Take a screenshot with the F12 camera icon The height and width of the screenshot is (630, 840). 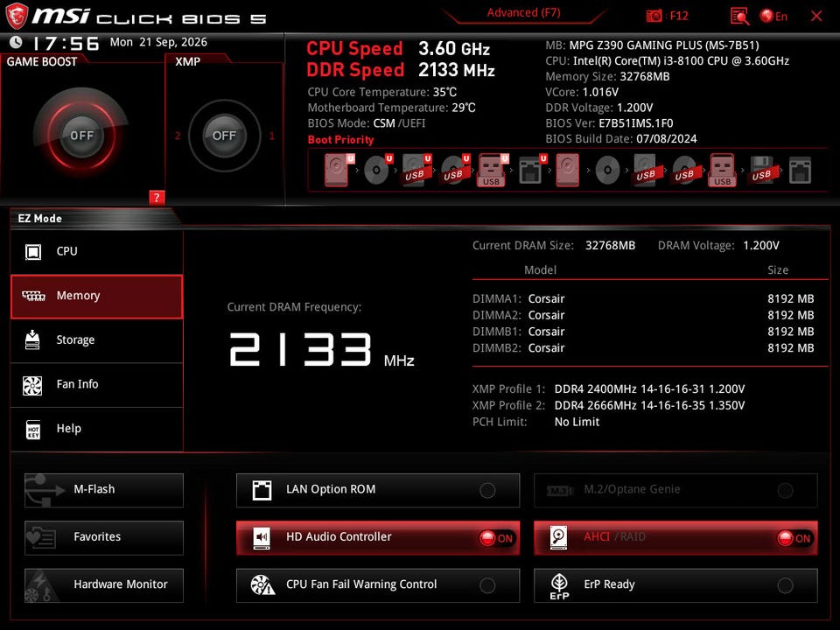click(654, 16)
